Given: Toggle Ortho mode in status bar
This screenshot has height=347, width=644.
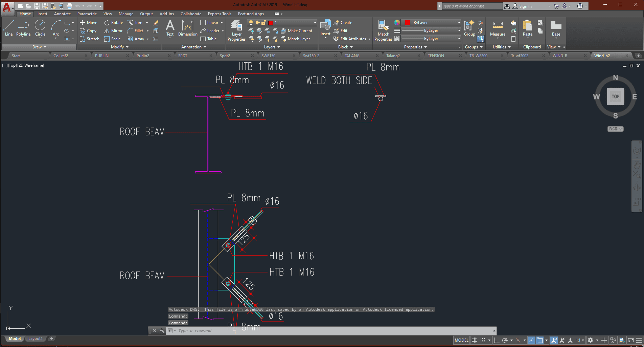Looking at the screenshot, I should point(497,340).
